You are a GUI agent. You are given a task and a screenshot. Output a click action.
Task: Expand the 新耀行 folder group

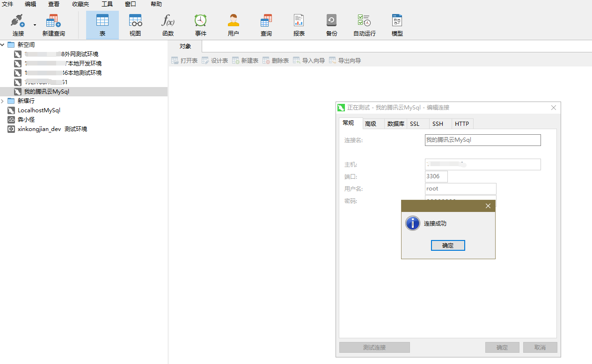point(3,101)
